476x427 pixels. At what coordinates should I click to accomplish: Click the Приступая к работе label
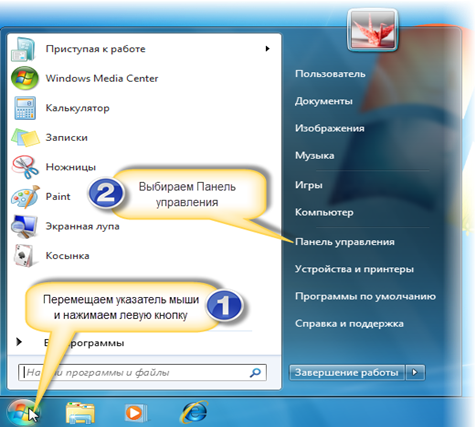96,49
